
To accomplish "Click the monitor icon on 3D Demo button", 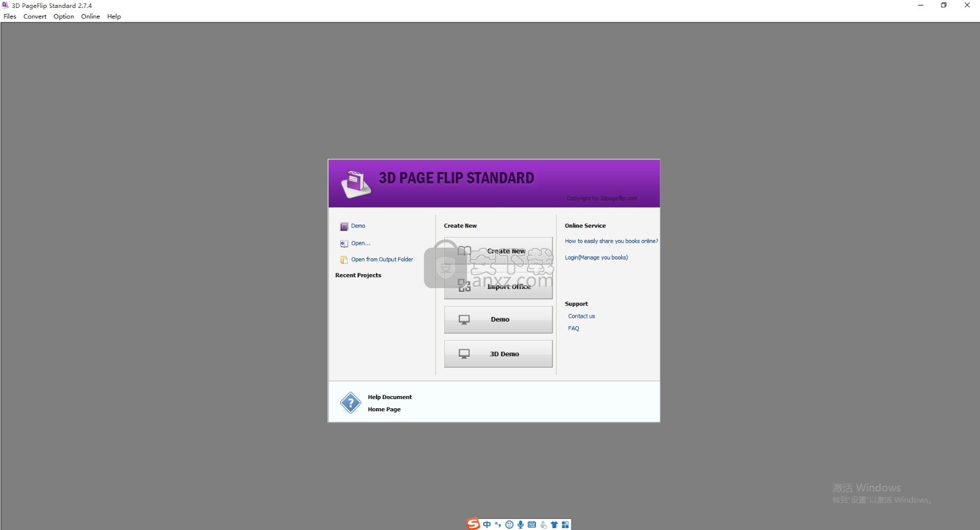I will click(464, 354).
